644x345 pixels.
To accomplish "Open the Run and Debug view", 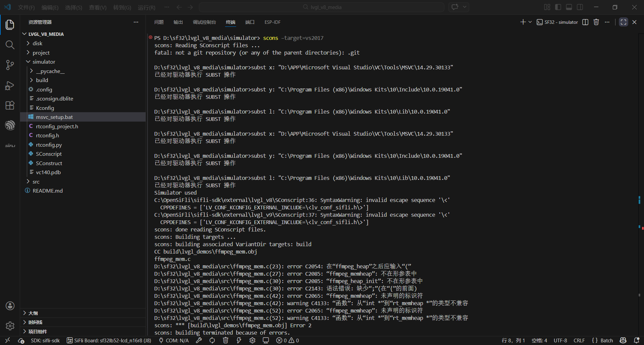I will pos(10,86).
